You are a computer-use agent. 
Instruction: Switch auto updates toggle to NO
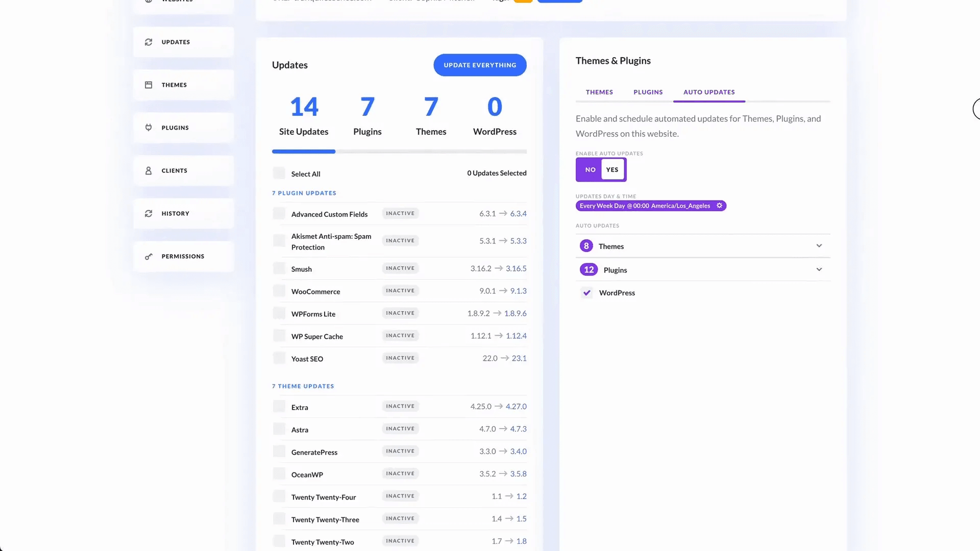coord(590,170)
